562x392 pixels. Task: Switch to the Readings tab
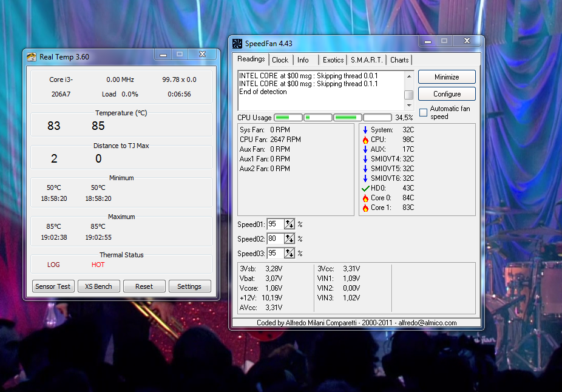pos(251,59)
